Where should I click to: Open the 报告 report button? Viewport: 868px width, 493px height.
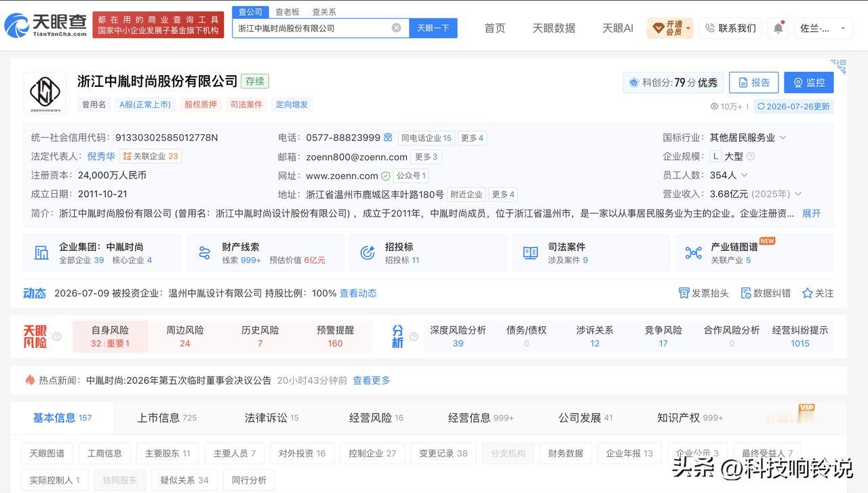[x=753, y=83]
